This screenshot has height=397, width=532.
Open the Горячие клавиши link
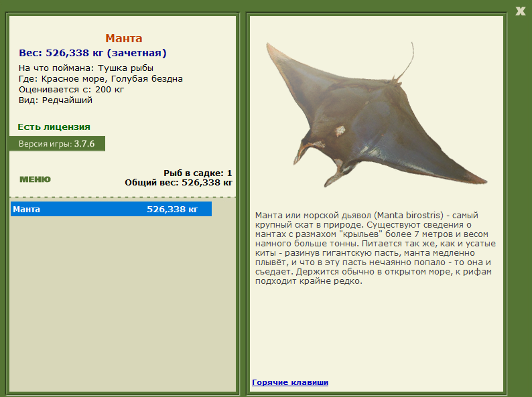(290, 382)
